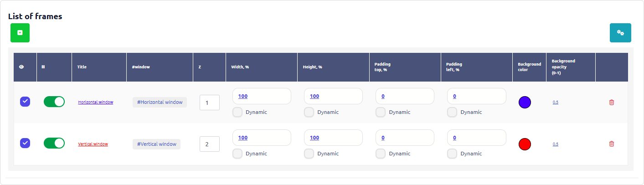Click the green add frame button
Image resolution: width=644 pixels, height=185 pixels.
coord(20,33)
